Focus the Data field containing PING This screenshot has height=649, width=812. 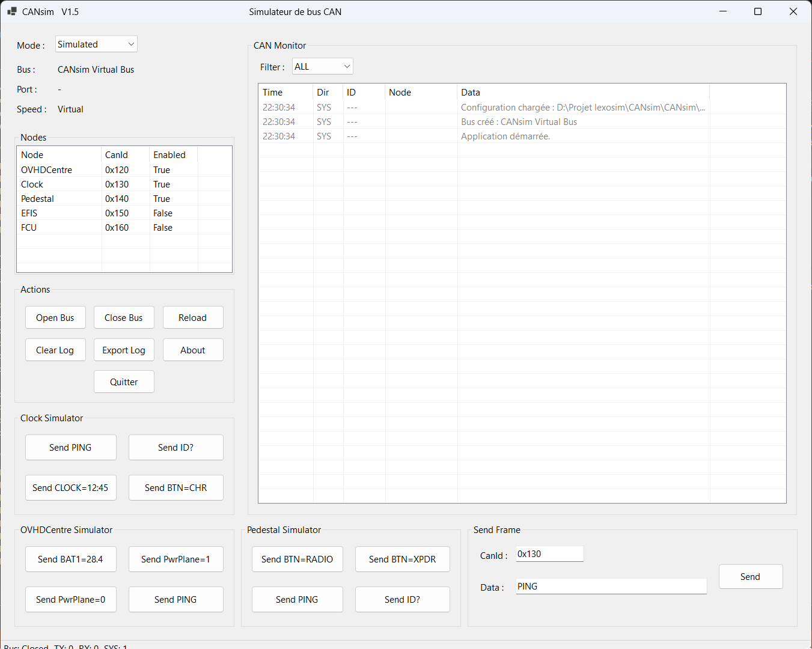(611, 587)
